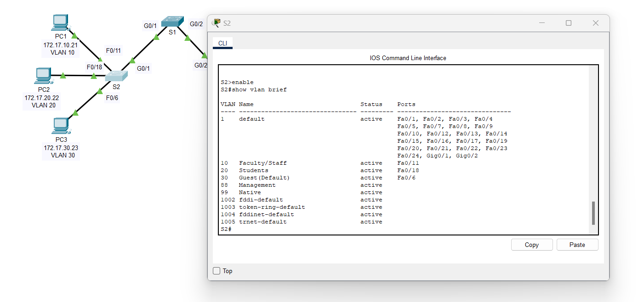
Task: Enable the Top checkbox
Action: tap(216, 271)
